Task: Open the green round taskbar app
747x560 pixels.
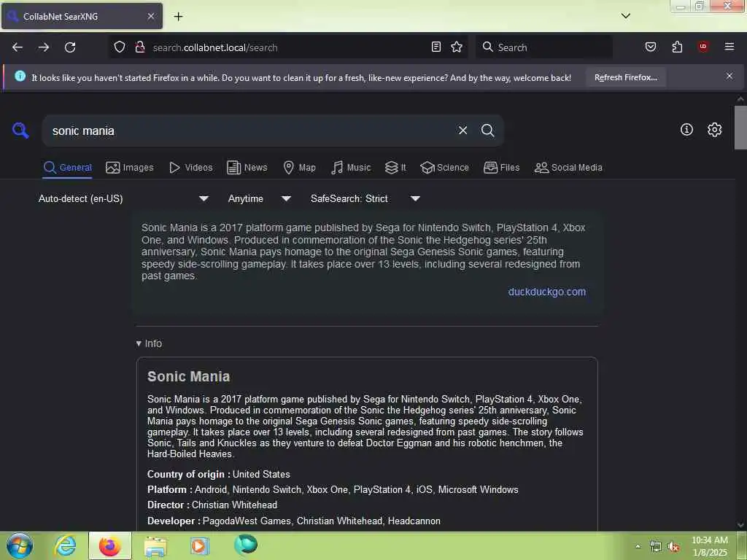Action: click(246, 544)
